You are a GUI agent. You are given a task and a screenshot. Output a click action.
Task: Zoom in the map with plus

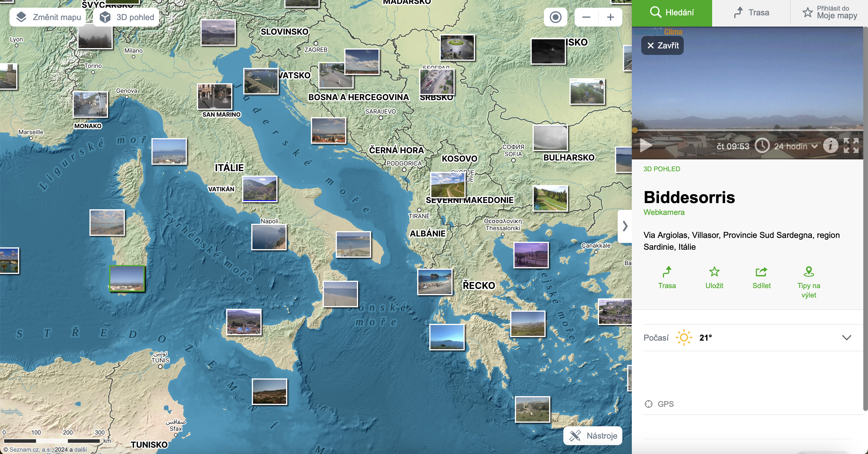click(x=610, y=17)
